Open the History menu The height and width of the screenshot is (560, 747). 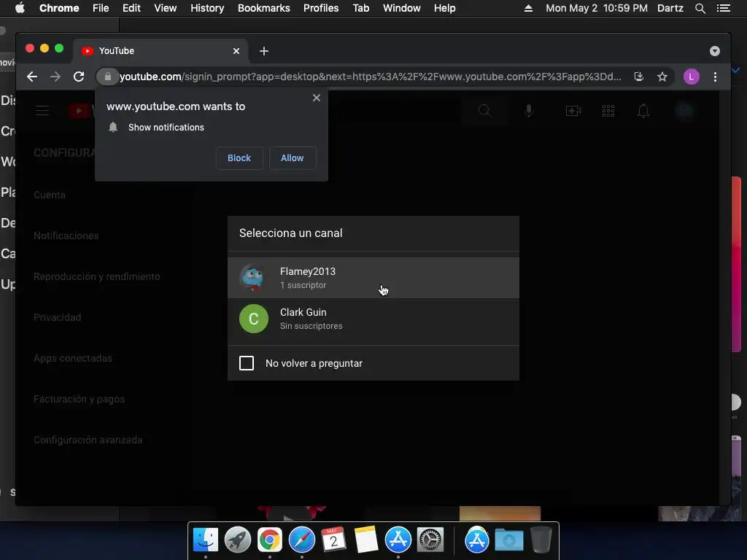click(x=207, y=8)
